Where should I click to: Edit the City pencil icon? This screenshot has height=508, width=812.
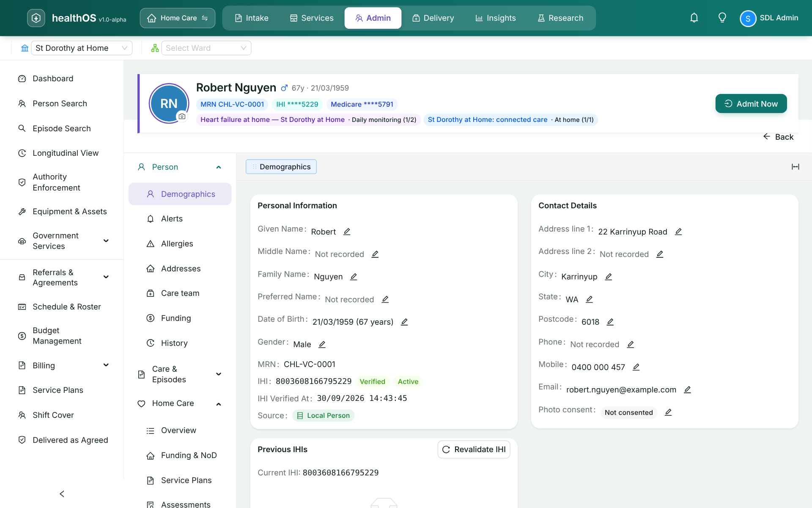pos(609,276)
